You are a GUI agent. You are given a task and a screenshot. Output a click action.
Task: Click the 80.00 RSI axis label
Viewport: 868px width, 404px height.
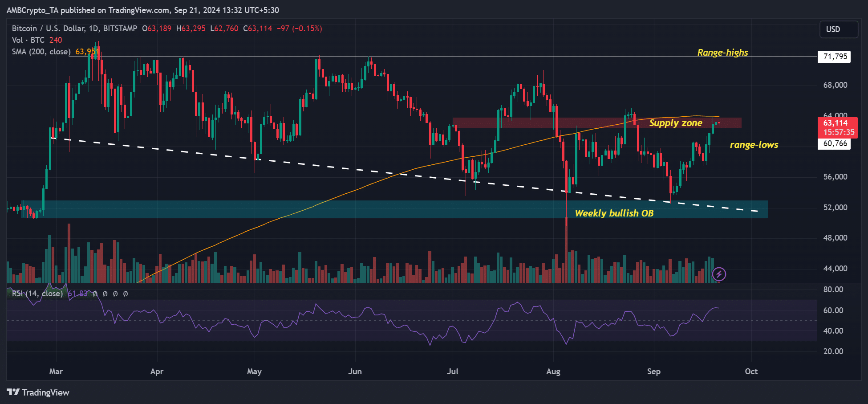pyautogui.click(x=833, y=290)
